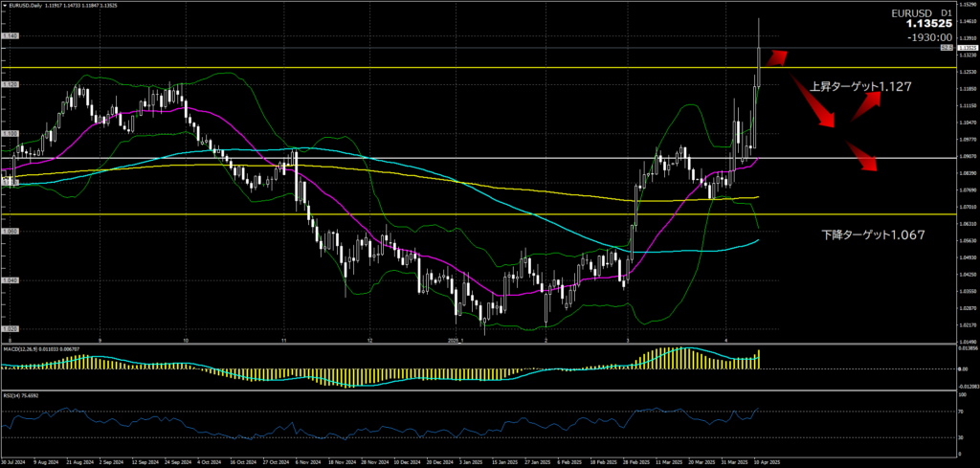
Task: Click the 1.060 price level tag on left
Action: [10, 232]
